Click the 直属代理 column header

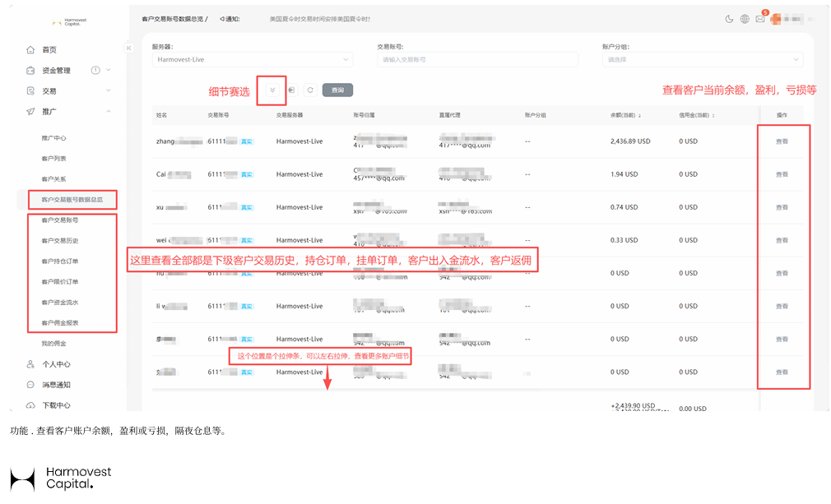tap(449, 115)
